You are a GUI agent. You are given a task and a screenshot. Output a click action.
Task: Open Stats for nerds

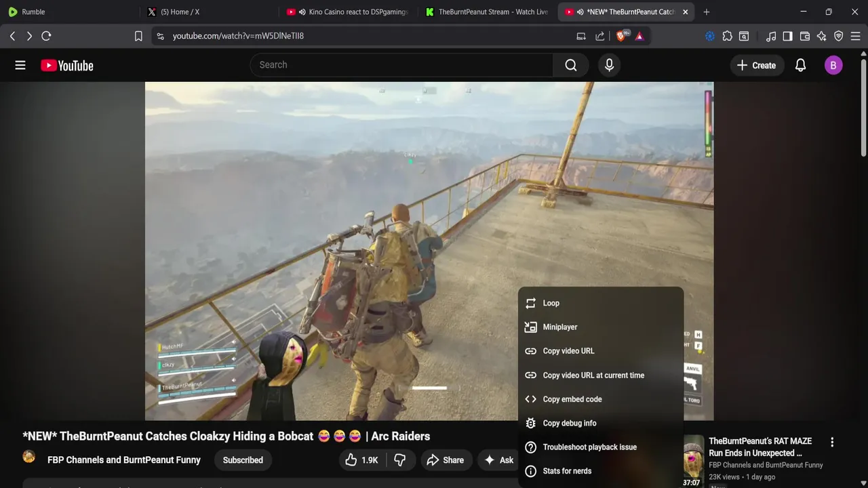[601, 471]
